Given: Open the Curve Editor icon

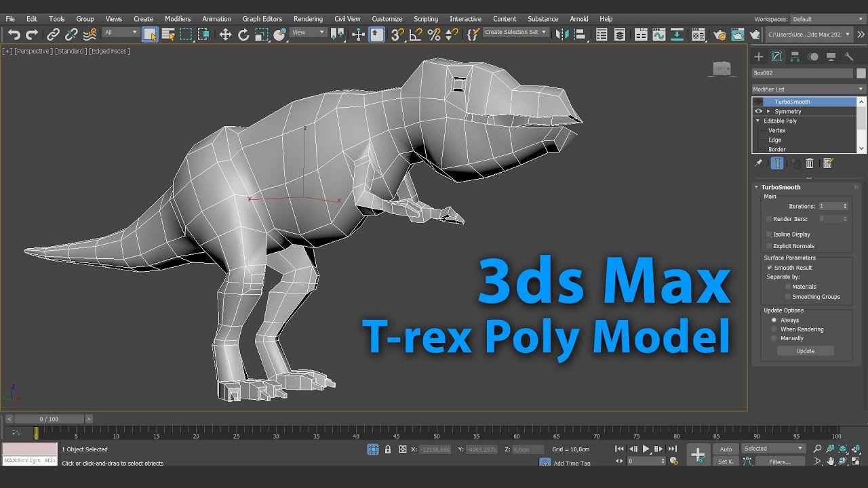Looking at the screenshot, I should (659, 35).
